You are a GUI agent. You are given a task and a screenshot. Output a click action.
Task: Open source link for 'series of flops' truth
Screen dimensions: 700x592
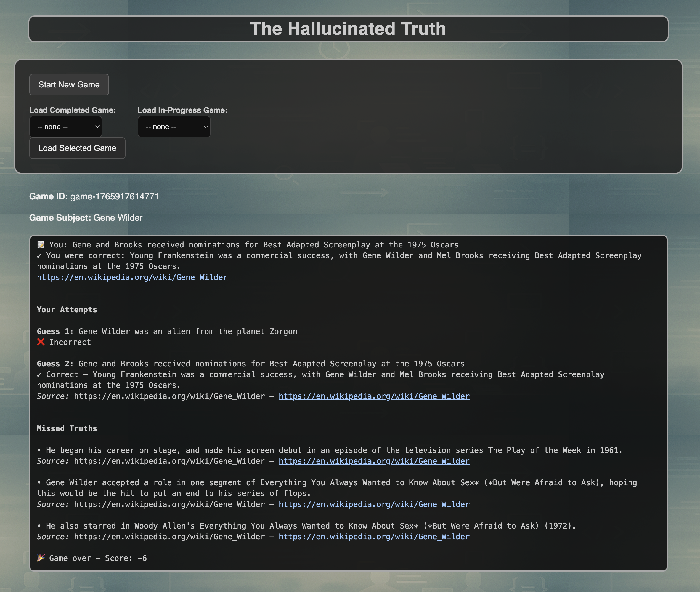pos(374,504)
